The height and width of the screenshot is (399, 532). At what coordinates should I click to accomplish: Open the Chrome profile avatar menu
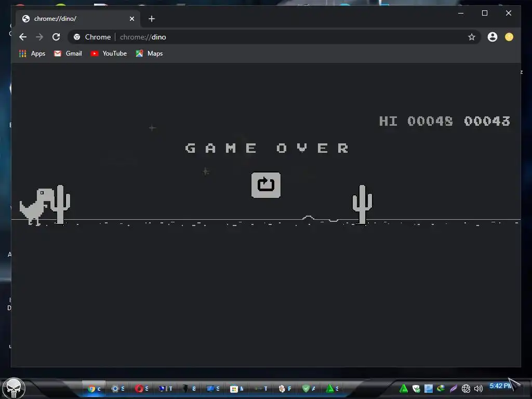pos(493,37)
